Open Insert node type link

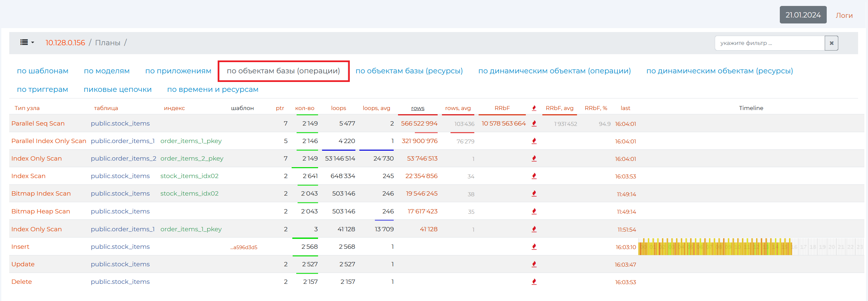coord(20,247)
